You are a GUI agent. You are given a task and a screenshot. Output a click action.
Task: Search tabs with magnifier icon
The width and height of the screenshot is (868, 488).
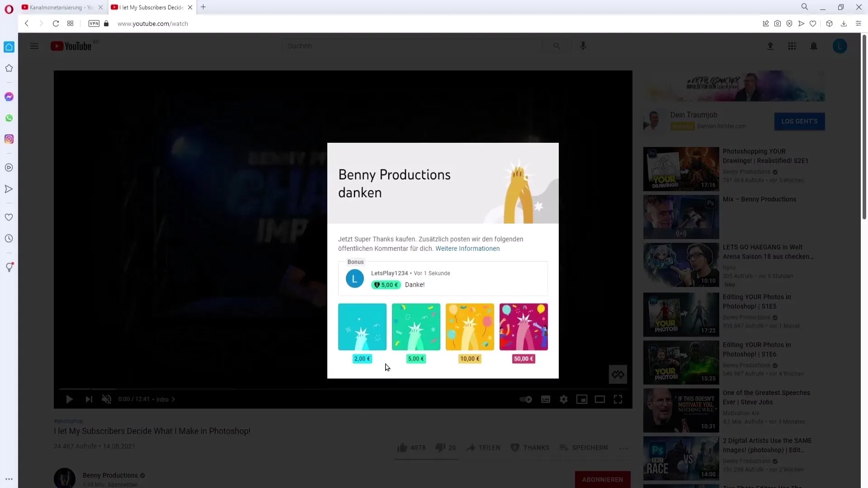point(805,7)
